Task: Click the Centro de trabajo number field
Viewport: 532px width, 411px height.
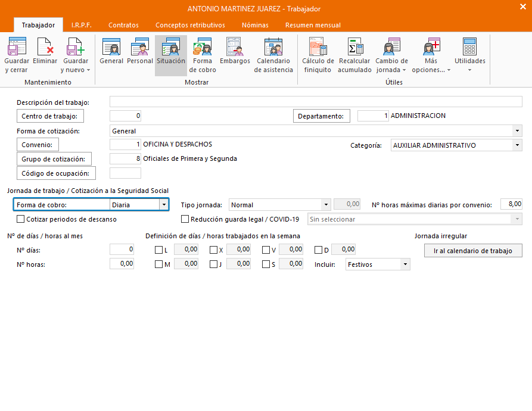Action: tap(125, 116)
